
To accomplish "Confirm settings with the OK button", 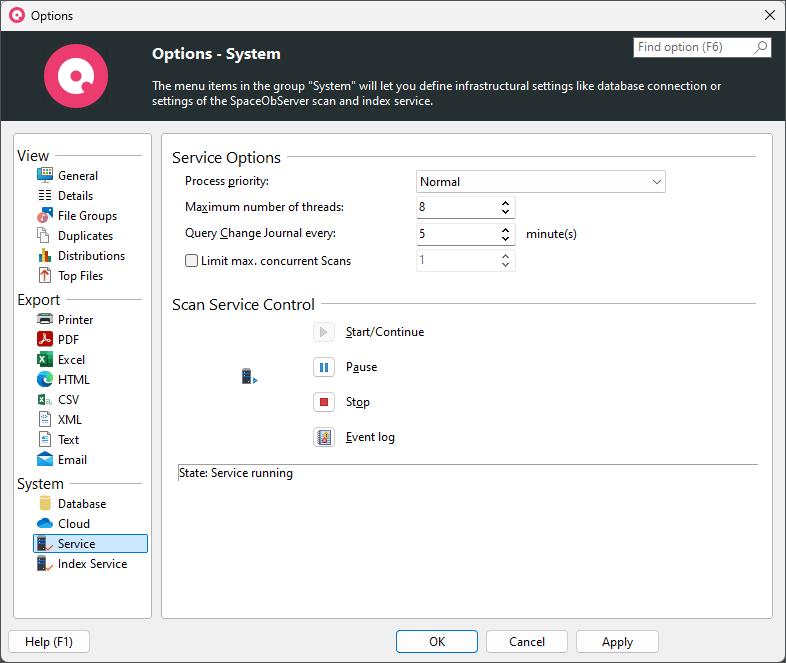I will [x=437, y=642].
